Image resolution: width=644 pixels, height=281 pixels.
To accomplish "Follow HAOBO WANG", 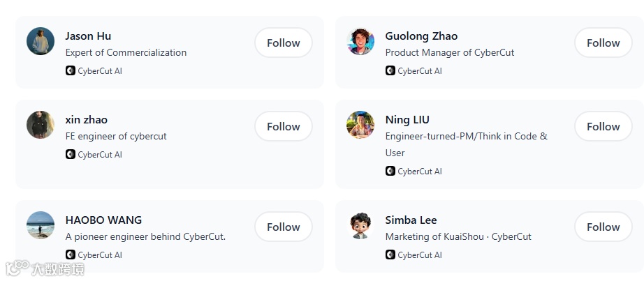I will 283,227.
